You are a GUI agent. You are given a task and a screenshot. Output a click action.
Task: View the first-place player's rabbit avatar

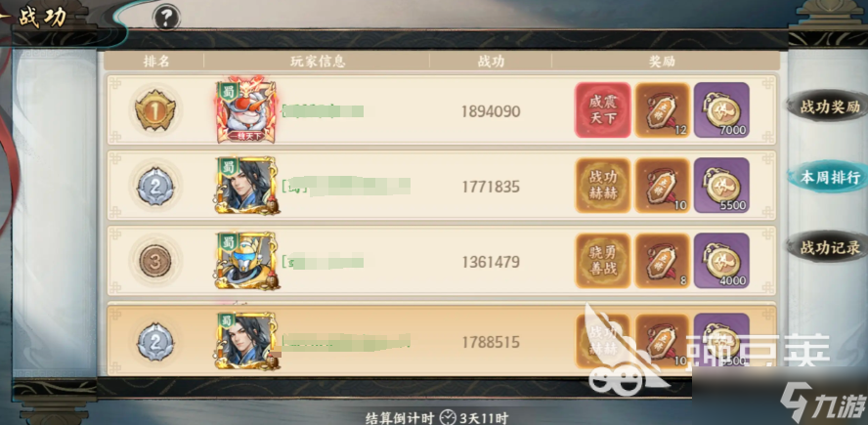[x=246, y=109]
